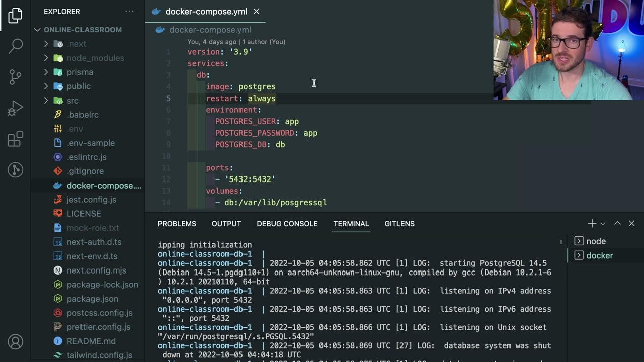Open the .gitignore file
The width and height of the screenshot is (644, 362).
click(85, 171)
